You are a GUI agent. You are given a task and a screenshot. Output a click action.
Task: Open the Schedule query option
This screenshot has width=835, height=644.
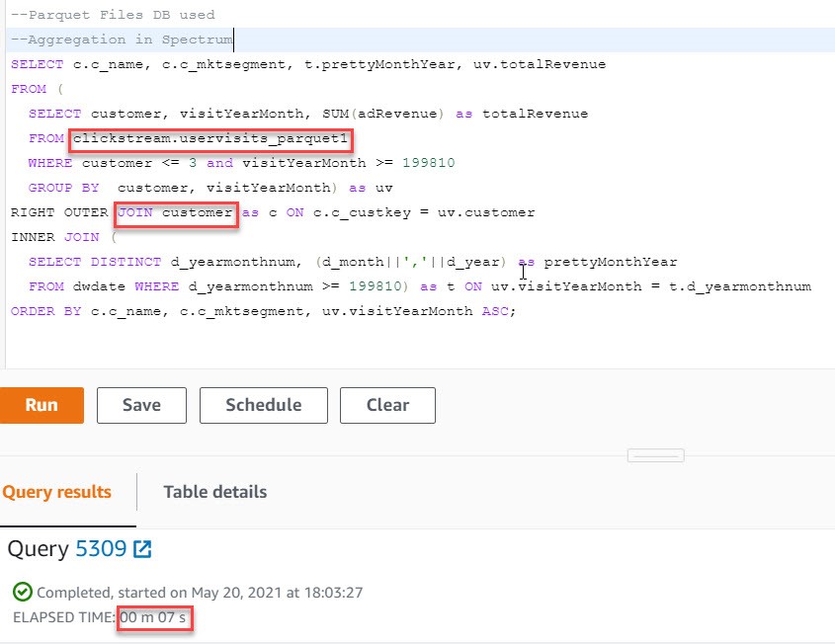(264, 405)
